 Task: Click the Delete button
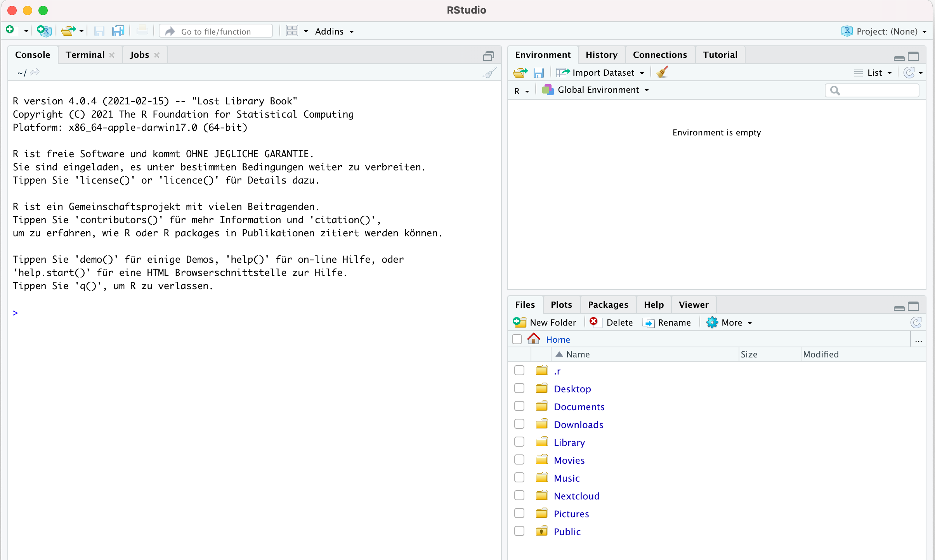pyautogui.click(x=611, y=322)
